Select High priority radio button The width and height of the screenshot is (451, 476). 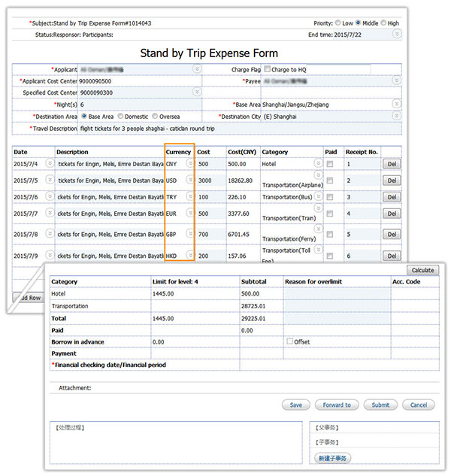coord(383,23)
